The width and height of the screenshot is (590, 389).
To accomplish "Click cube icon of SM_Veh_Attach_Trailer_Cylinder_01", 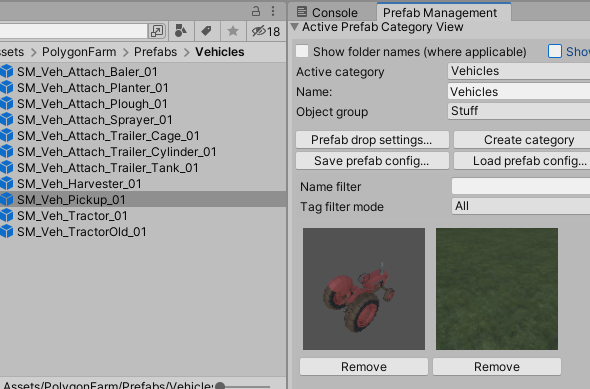I will [x=6, y=152].
